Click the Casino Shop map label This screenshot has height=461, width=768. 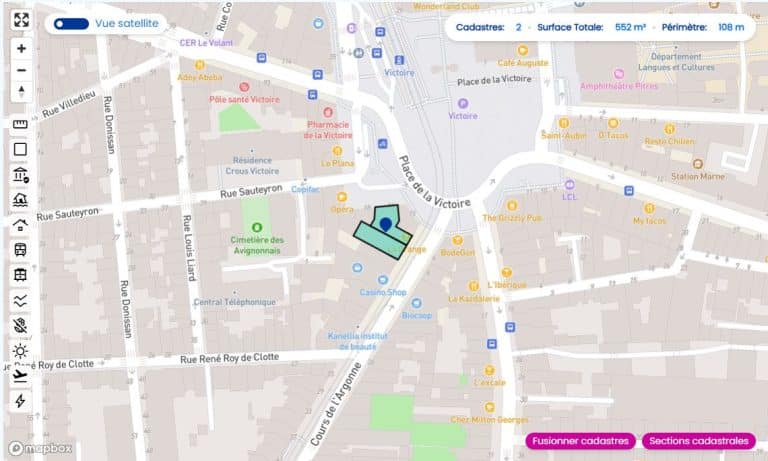tap(383, 292)
